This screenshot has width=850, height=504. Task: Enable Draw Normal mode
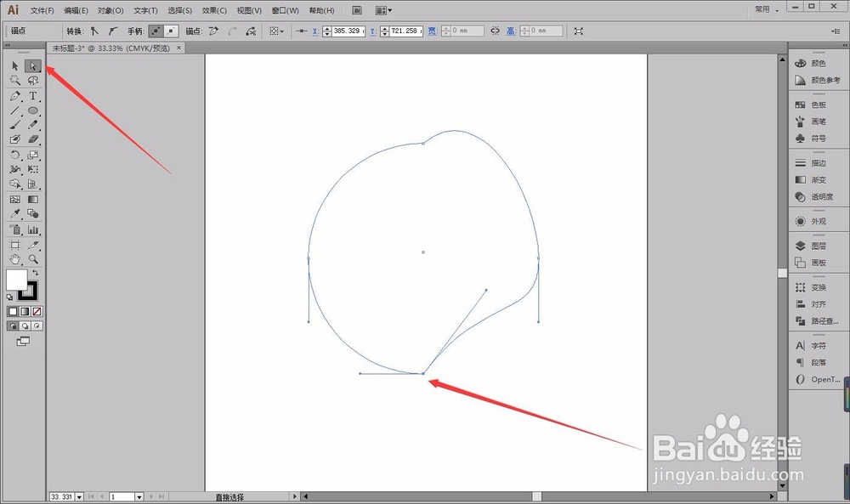pyautogui.click(x=13, y=326)
